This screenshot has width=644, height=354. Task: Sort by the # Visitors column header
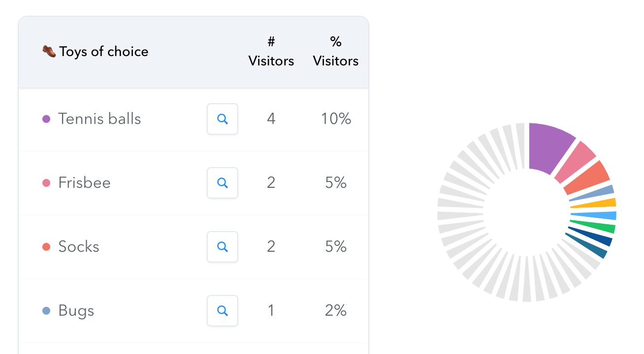271,52
